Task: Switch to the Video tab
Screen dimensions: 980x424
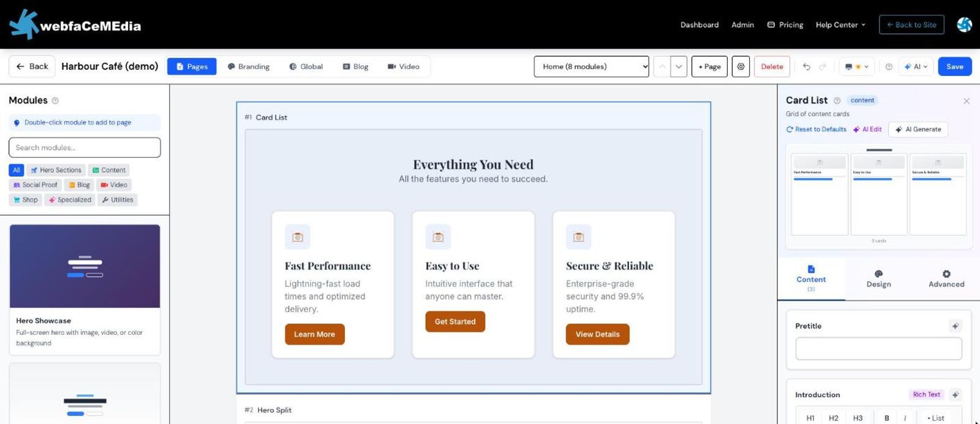Action: click(404, 67)
